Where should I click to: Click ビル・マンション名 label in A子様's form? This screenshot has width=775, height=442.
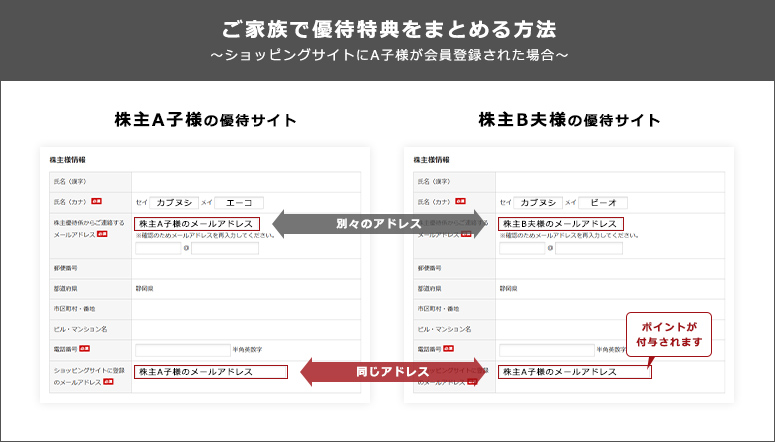click(80, 329)
